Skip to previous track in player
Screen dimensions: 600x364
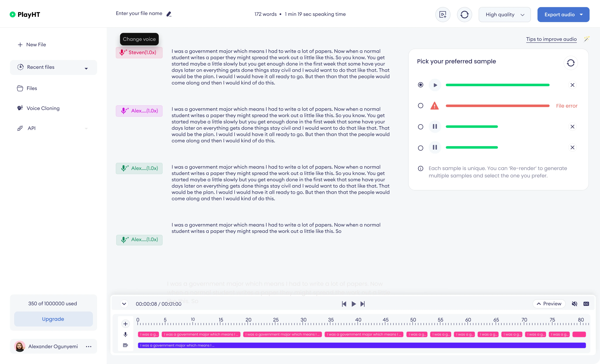pyautogui.click(x=344, y=304)
